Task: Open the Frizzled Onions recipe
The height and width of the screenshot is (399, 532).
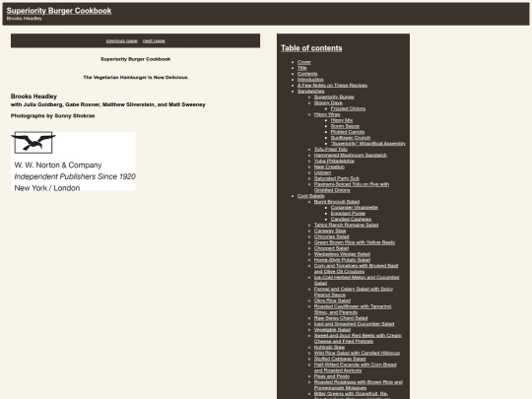Action: point(348,108)
